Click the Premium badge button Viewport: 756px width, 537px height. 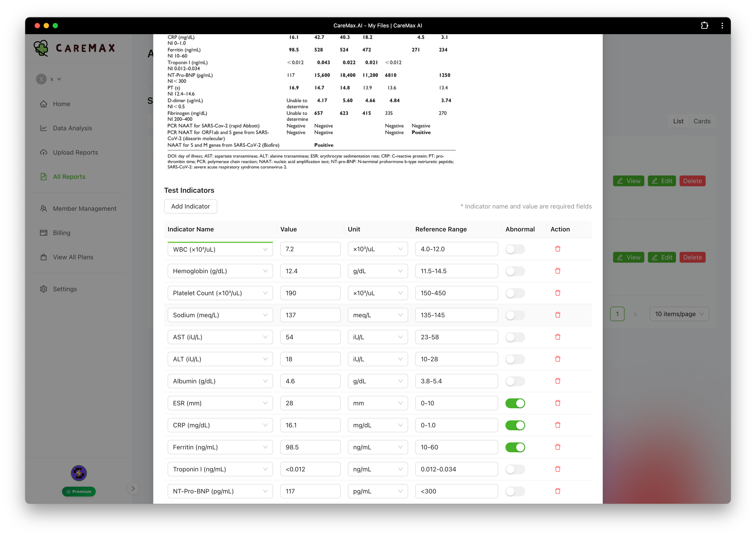coord(79,492)
